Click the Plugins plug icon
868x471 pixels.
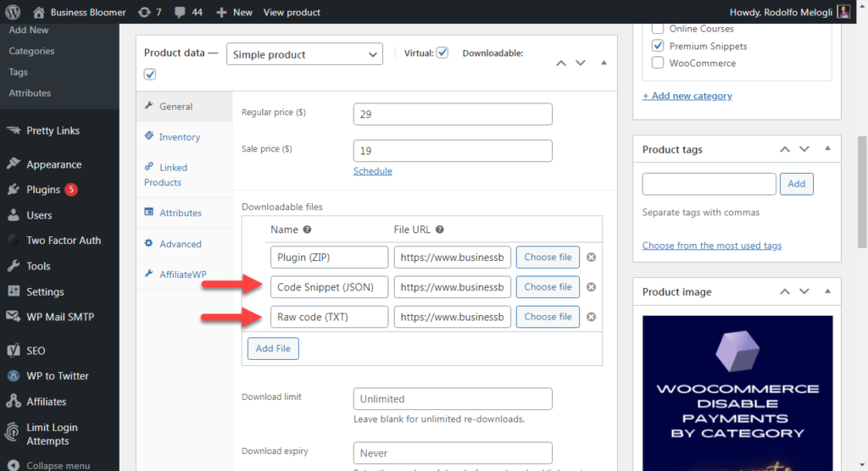(x=14, y=189)
